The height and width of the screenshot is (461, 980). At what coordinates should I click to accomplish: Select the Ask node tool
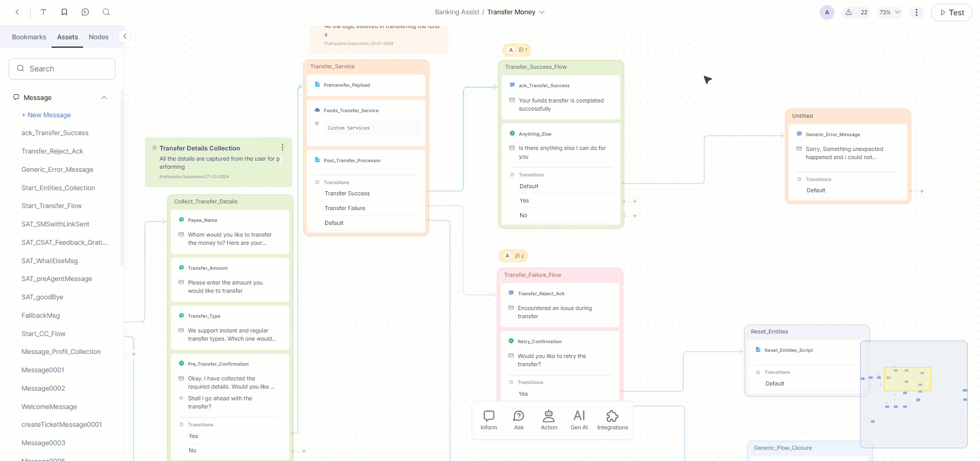tap(519, 420)
